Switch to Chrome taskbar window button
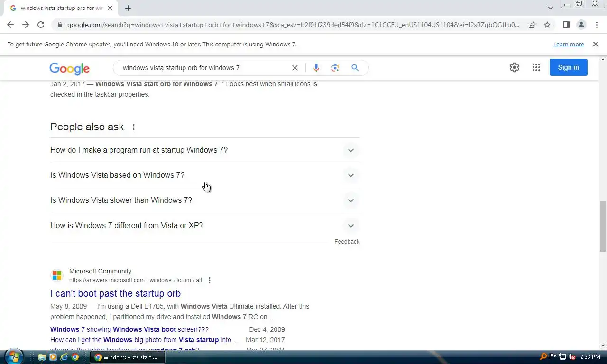Screen dimensions: 607x364 pos(127,357)
